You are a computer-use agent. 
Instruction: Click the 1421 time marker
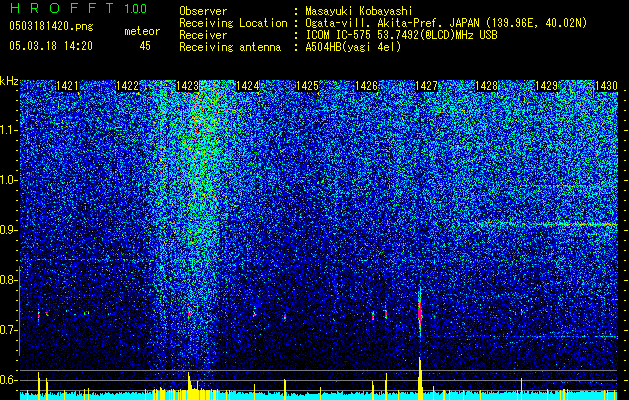click(67, 86)
